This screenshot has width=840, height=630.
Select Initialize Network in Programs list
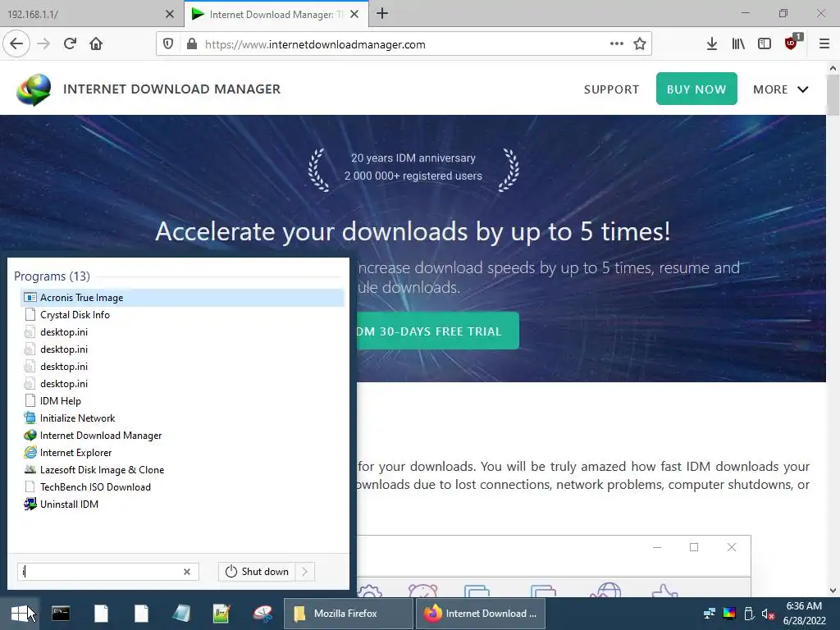click(182, 418)
